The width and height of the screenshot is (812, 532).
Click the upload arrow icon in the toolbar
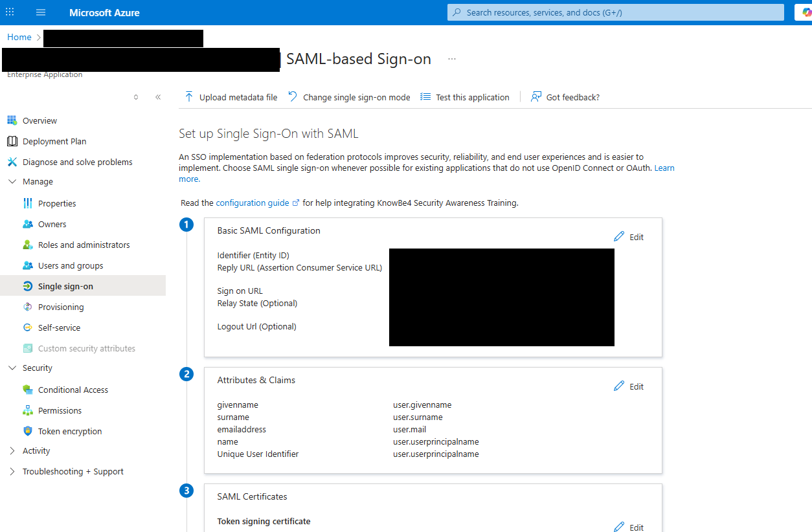click(189, 97)
